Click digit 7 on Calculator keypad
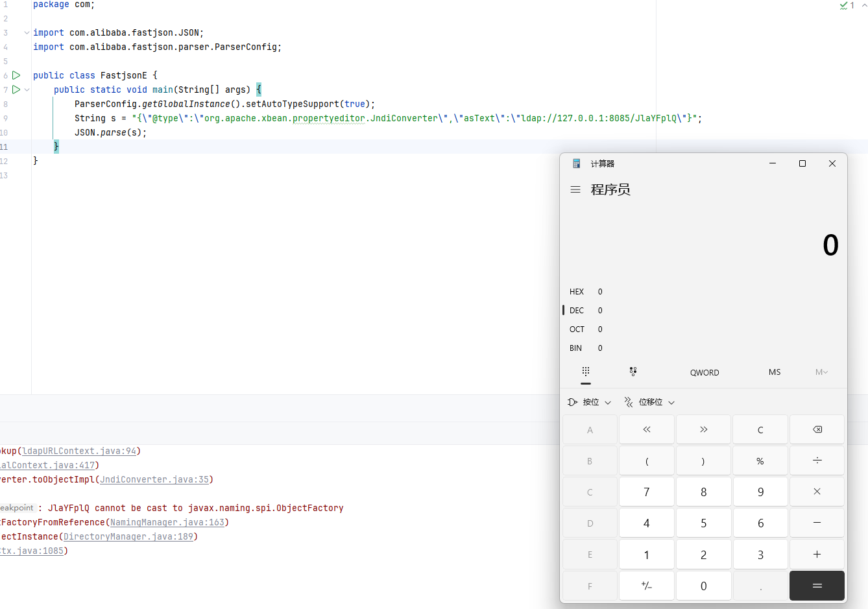 (x=647, y=492)
